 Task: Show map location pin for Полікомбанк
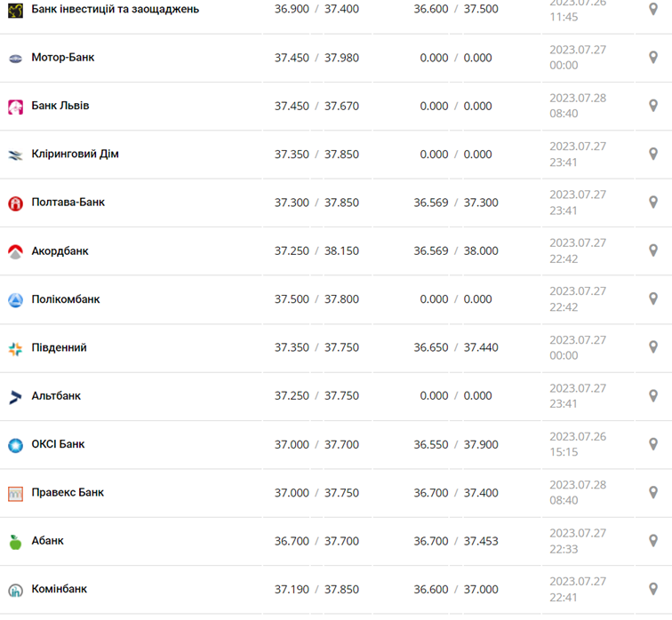653,299
